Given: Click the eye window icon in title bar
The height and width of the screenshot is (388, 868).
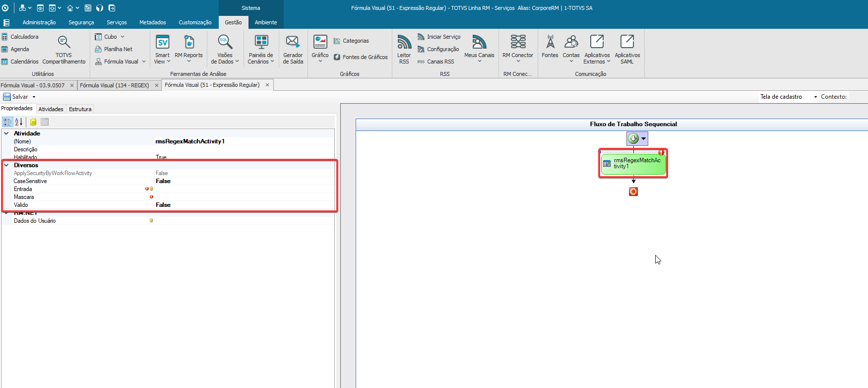Looking at the screenshot, I should (40, 8).
